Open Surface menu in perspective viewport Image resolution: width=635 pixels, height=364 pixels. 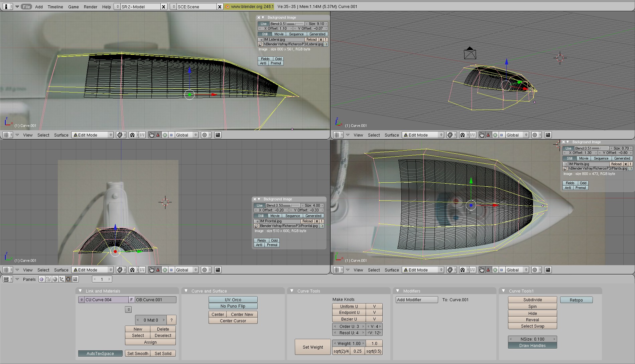pyautogui.click(x=392, y=135)
